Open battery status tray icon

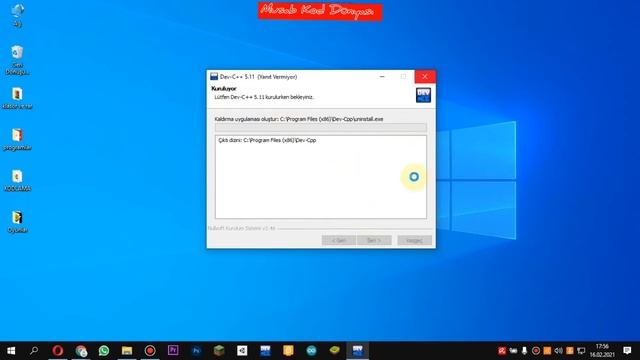[513, 351]
